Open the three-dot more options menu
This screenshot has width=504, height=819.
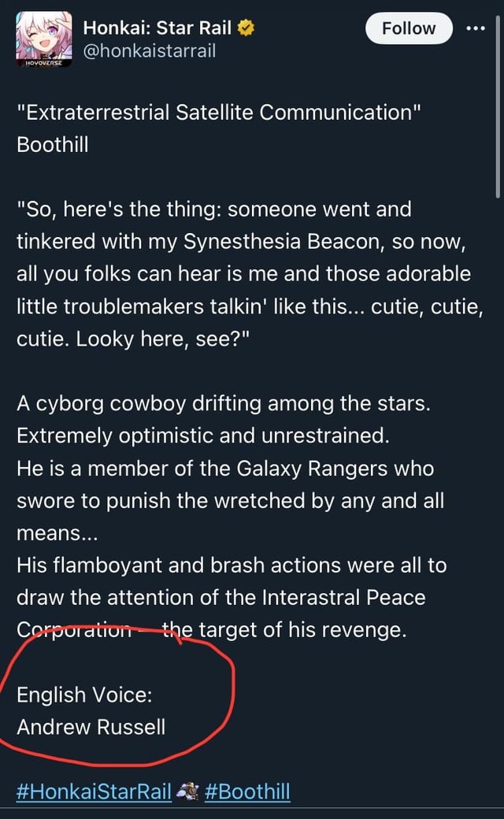click(476, 29)
